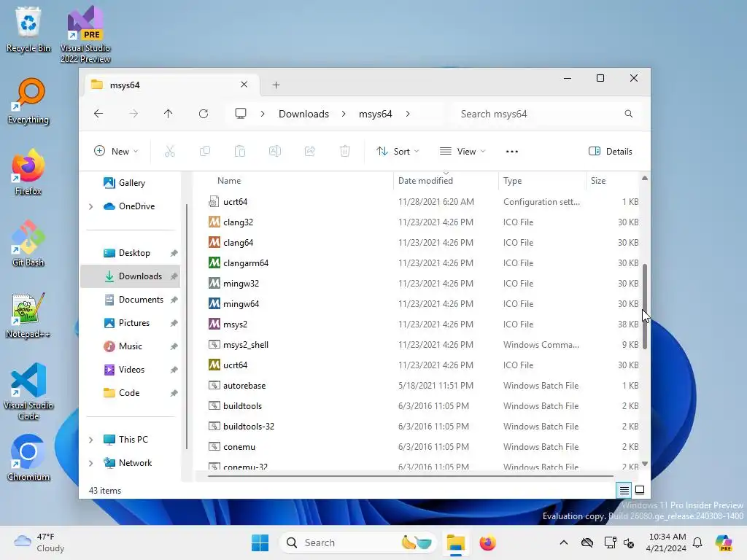Select the Chromium desktop shortcut
Screen dimensions: 747x560
[28, 458]
